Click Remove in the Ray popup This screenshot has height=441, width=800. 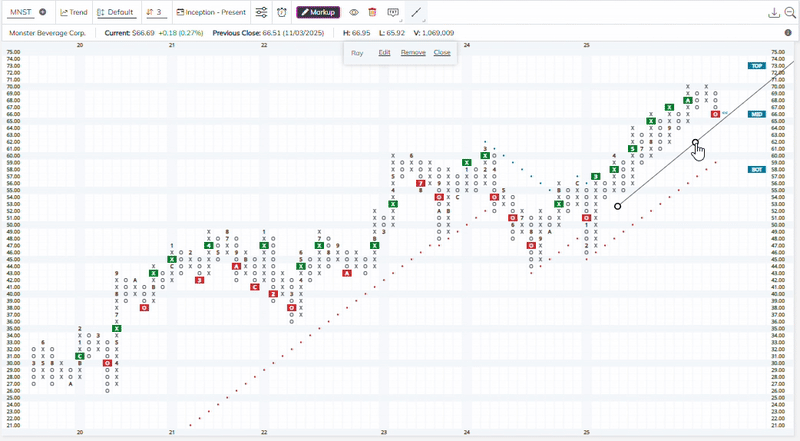click(413, 53)
